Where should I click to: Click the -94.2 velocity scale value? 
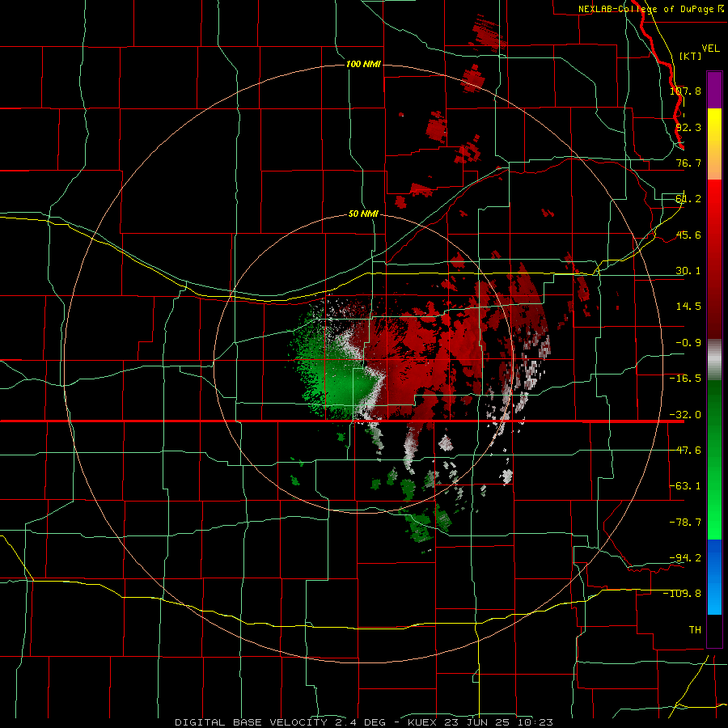pyautogui.click(x=685, y=557)
